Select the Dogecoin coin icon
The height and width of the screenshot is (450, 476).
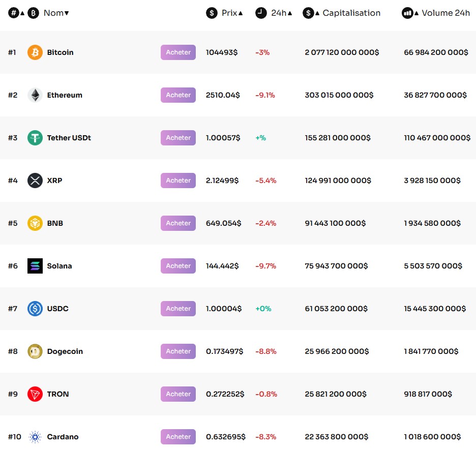(x=35, y=351)
